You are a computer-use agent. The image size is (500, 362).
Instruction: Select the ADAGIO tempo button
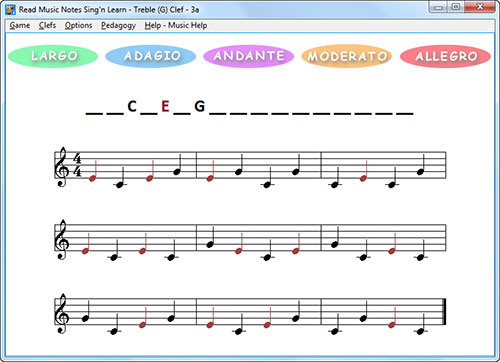(151, 56)
